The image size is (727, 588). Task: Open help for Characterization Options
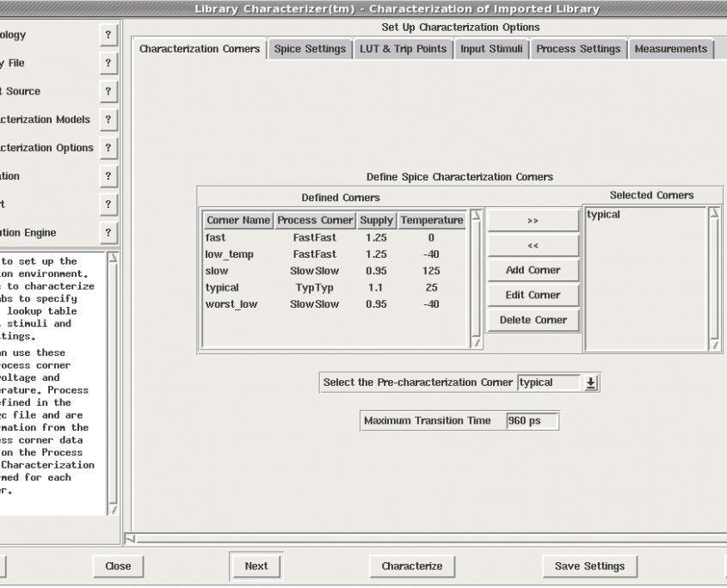(x=108, y=148)
